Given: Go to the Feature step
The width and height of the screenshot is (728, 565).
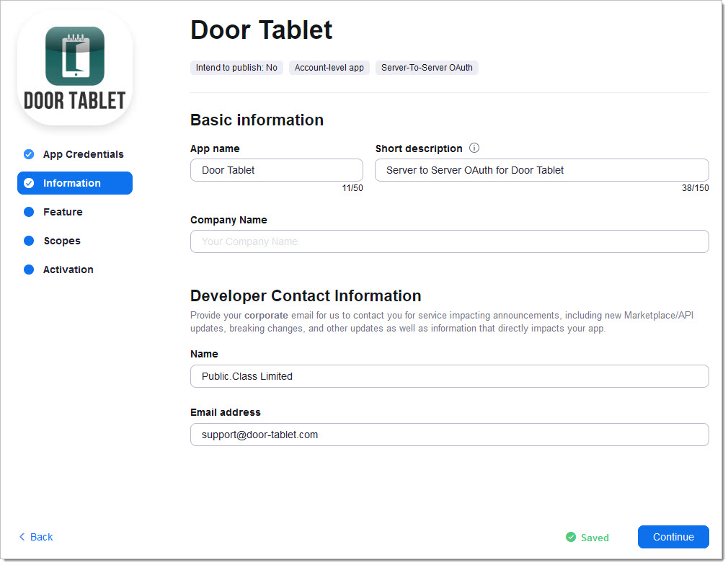Looking at the screenshot, I should [x=75, y=212].
